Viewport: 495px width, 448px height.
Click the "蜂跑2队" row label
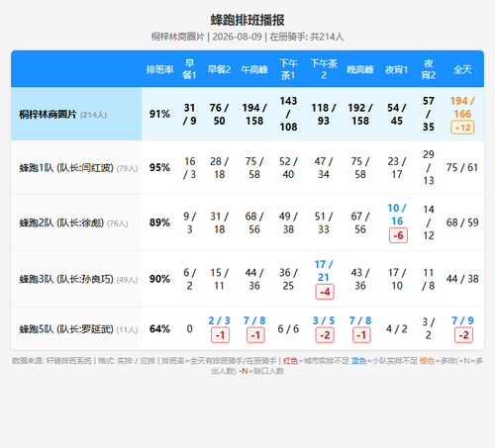(73, 223)
